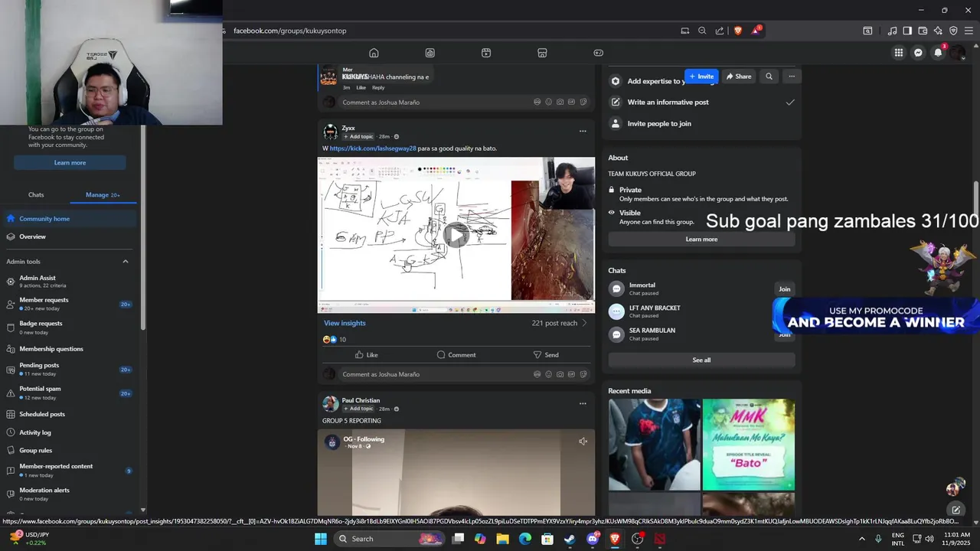980x551 pixels.
Task: Toggle the browser sidebar panel icon
Action: pos(907,31)
